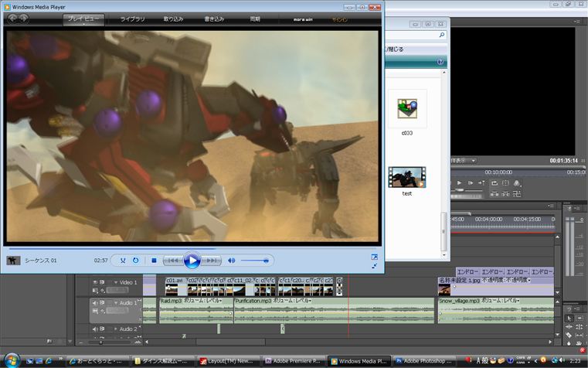This screenshot has height=368, width=588.
Task: Expand the Audio 2 track
Action: click(x=117, y=329)
